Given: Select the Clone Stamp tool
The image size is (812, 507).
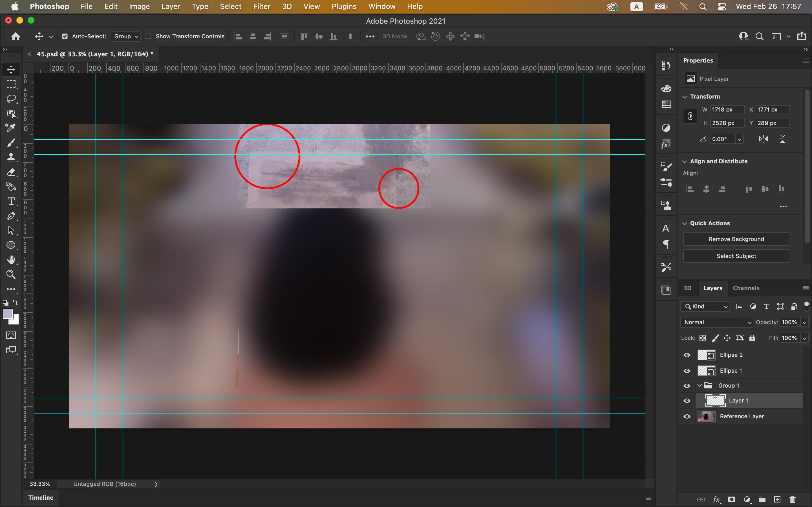Looking at the screenshot, I should 11,157.
